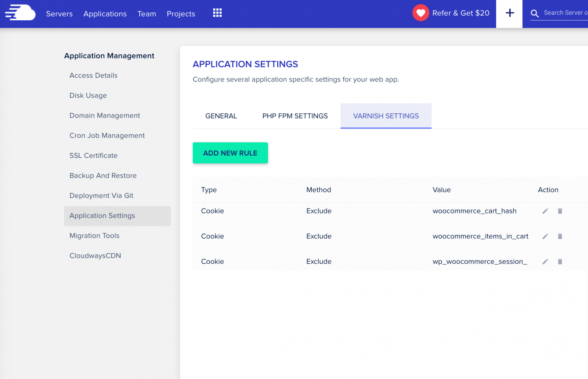Open Backup And Restore settings
This screenshot has width=588, height=379.
click(103, 176)
